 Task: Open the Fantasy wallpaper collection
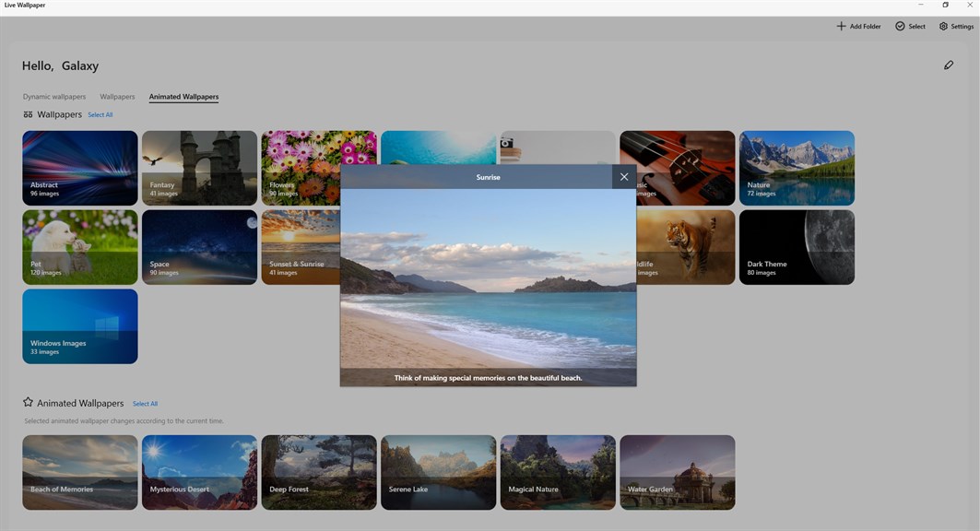pyautogui.click(x=199, y=168)
